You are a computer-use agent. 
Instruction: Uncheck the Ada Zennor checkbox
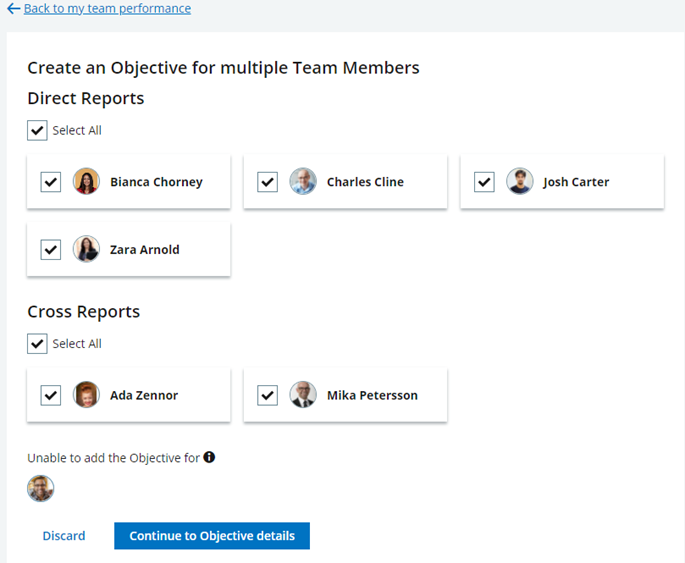[51, 395]
